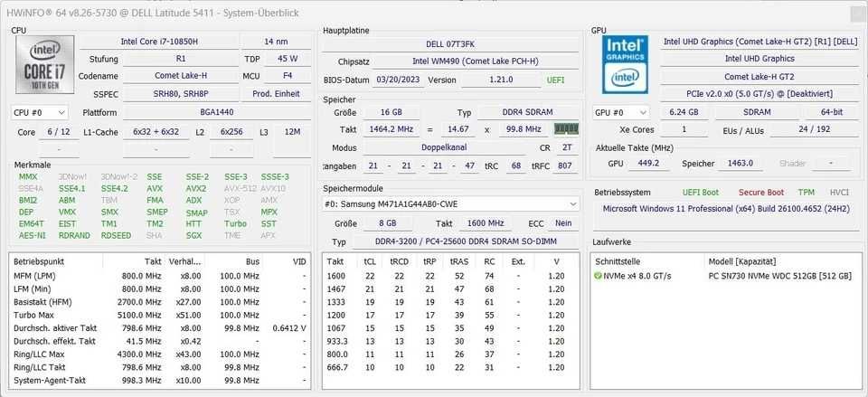Click the Intel WM490 chipset field
This screenshot has height=397, width=868.
475,61
